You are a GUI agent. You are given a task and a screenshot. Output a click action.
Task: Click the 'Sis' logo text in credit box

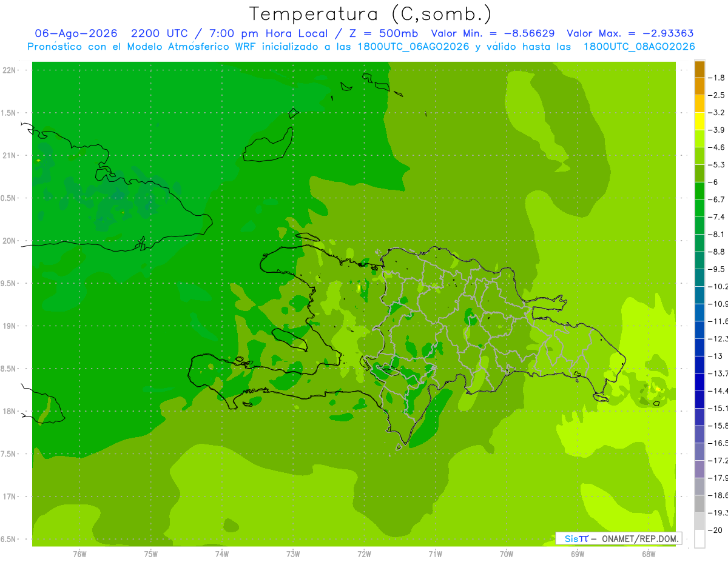click(571, 538)
